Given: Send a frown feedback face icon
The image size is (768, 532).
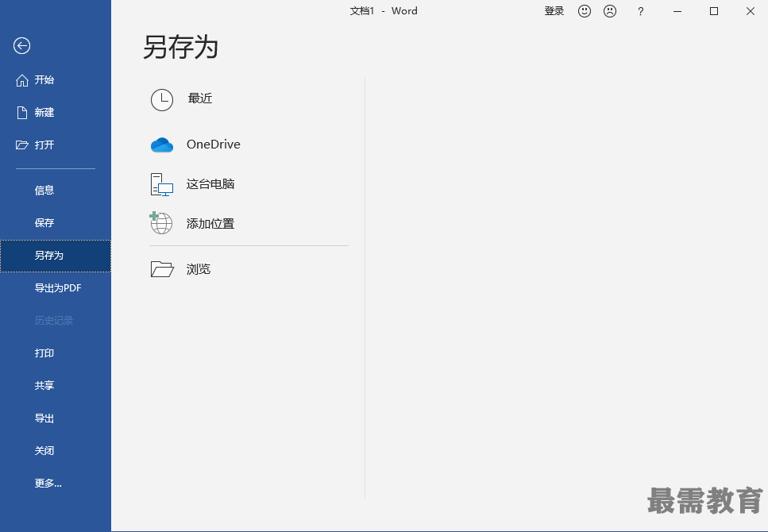Looking at the screenshot, I should pos(610,11).
